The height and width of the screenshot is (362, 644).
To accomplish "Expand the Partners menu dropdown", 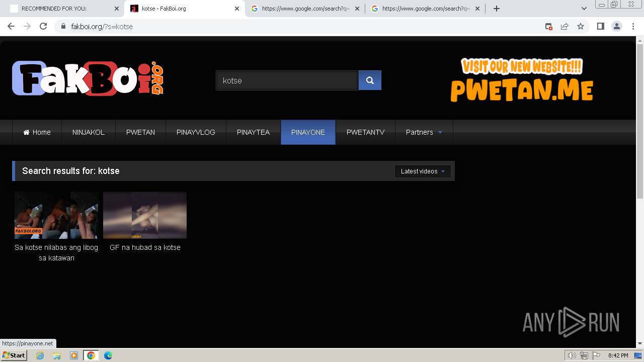I will coord(424,132).
